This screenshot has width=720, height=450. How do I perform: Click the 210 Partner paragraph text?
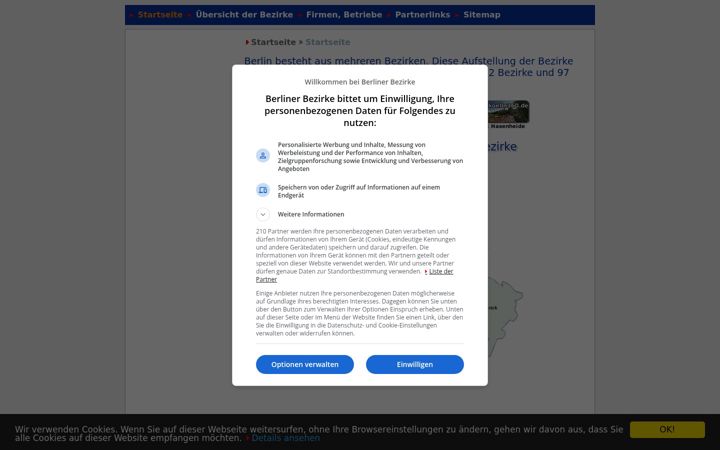click(355, 255)
